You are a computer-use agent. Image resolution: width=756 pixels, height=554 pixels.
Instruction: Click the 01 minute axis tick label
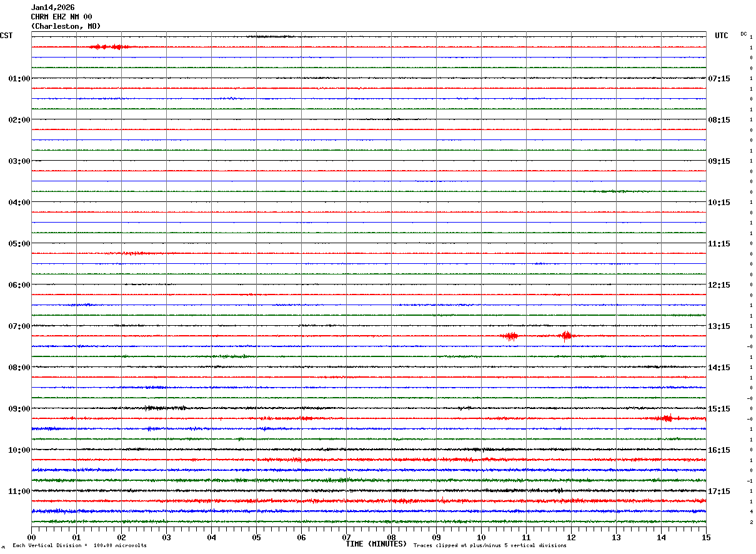(76, 537)
